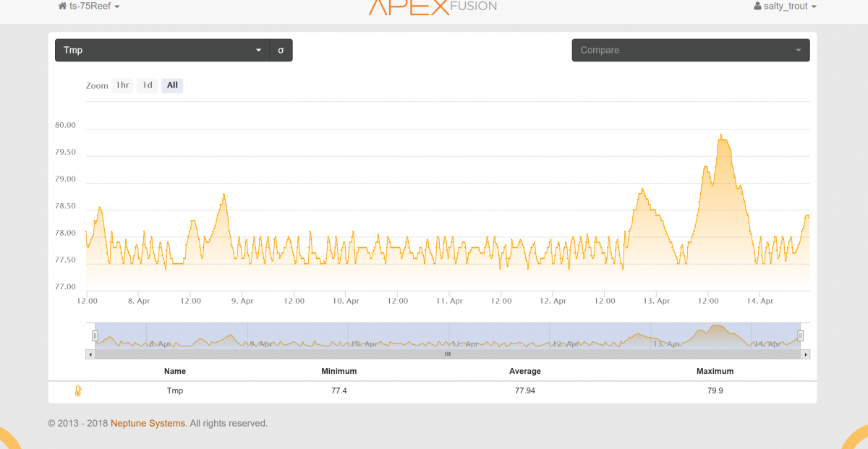The height and width of the screenshot is (449, 868).
Task: Click the right handle of the navigator range
Action: point(801,335)
